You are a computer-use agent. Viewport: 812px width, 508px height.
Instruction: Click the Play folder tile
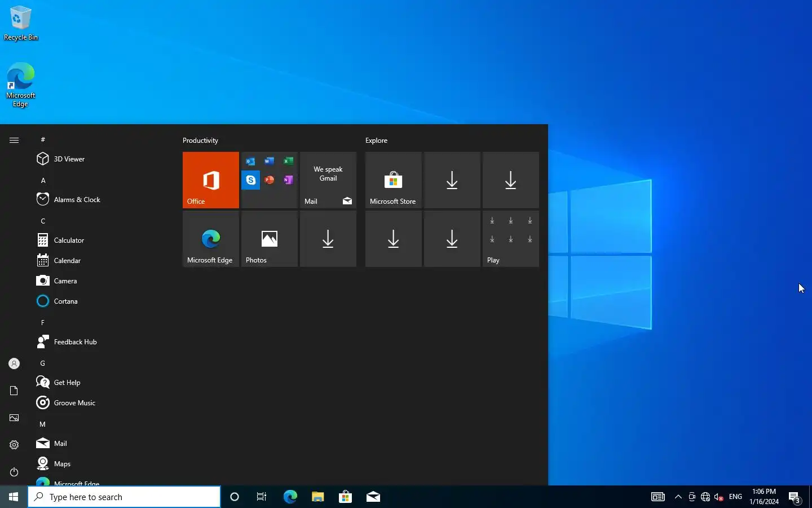[x=511, y=239]
